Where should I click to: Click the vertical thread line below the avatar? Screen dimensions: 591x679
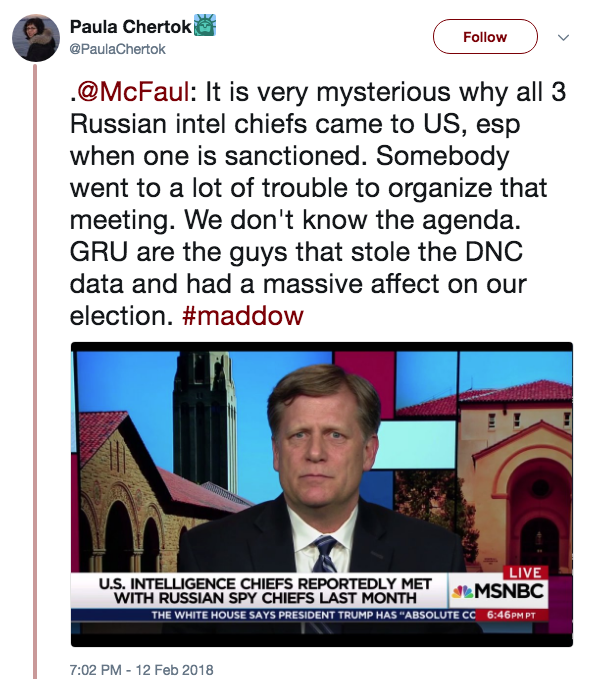click(x=35, y=370)
